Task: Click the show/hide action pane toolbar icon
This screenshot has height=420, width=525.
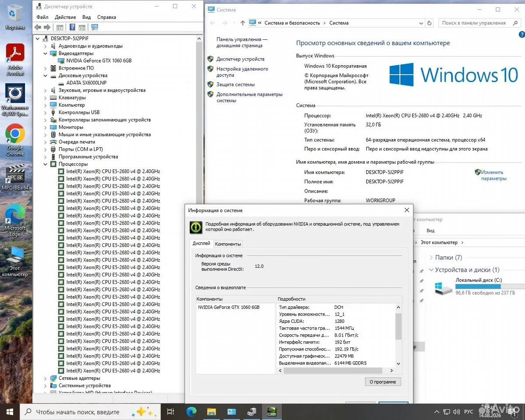Action: point(81,27)
